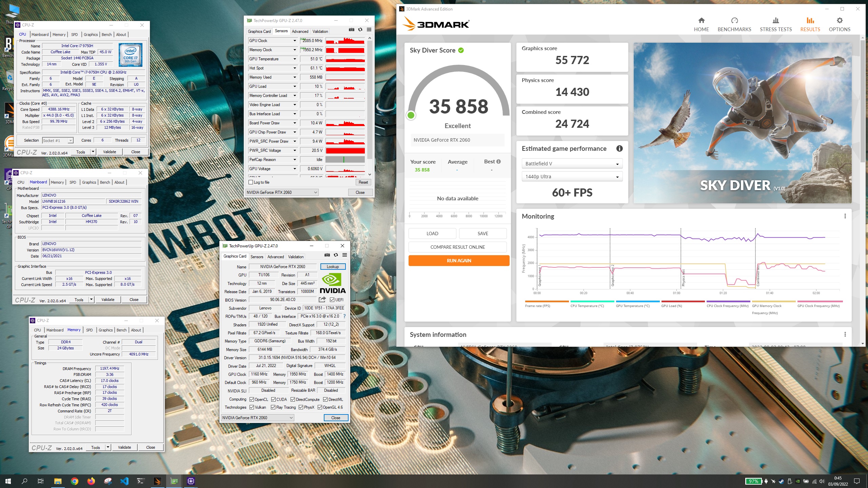Screen dimensions: 868x488
Task: Open the Socket #1 selection dropdown in CPU-Z
Action: [x=58, y=141]
